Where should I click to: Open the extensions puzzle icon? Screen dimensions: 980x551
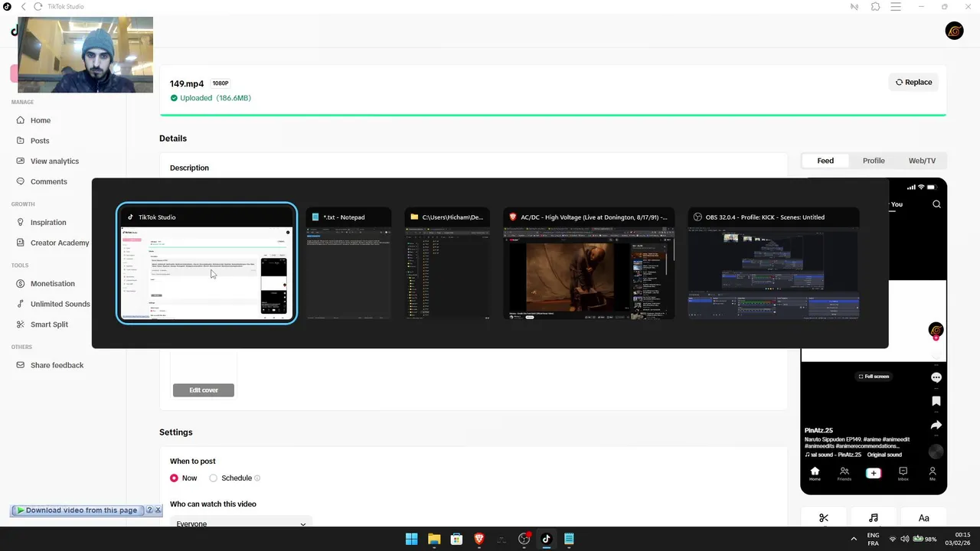point(875,7)
